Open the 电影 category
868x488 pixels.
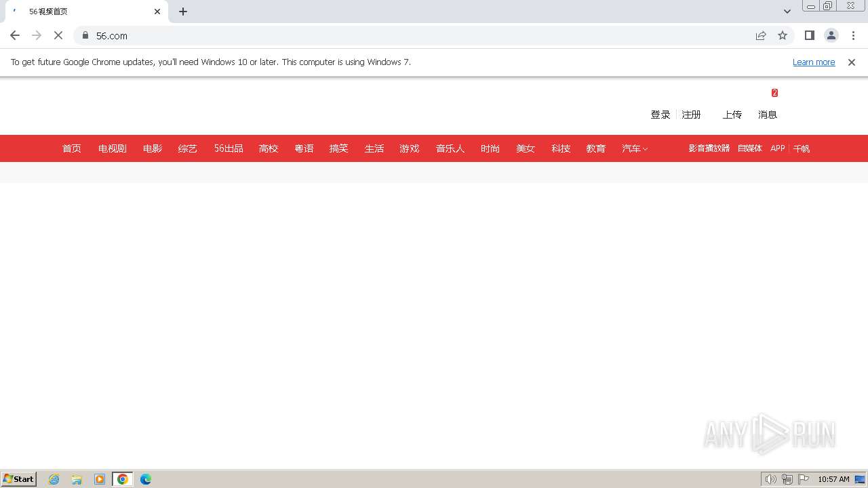pyautogui.click(x=153, y=148)
